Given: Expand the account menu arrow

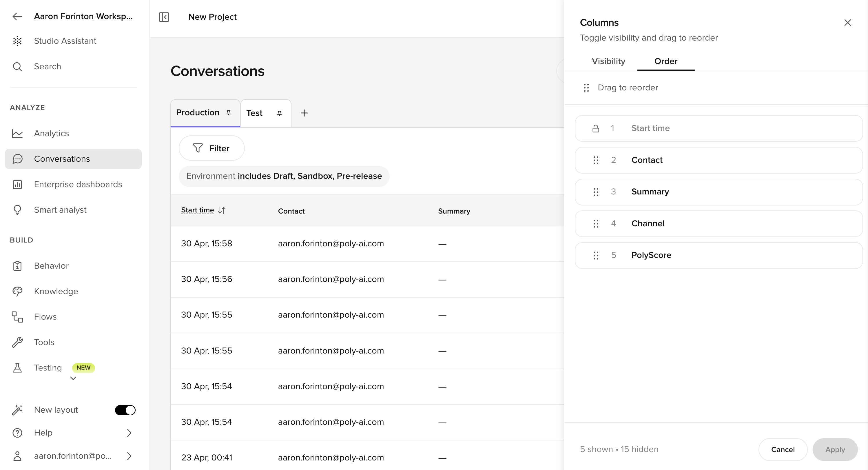Looking at the screenshot, I should tap(129, 456).
